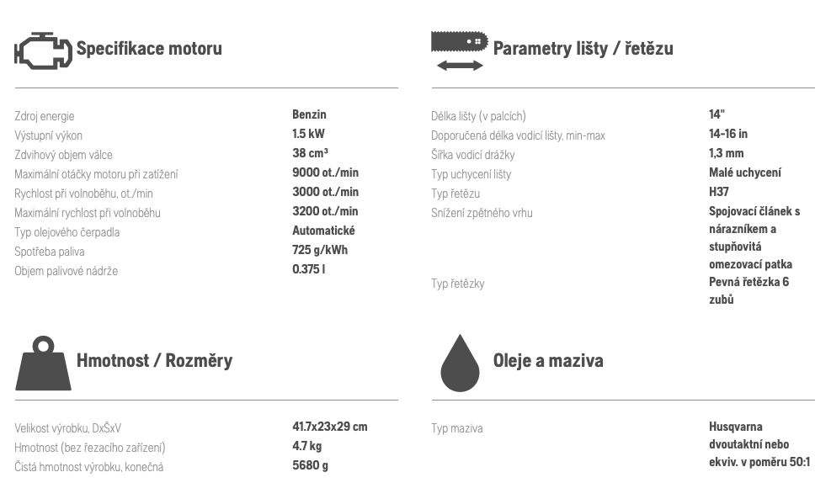
Task: Click the weight icon beside Hmotnost / Rozměry
Action: pos(43,363)
